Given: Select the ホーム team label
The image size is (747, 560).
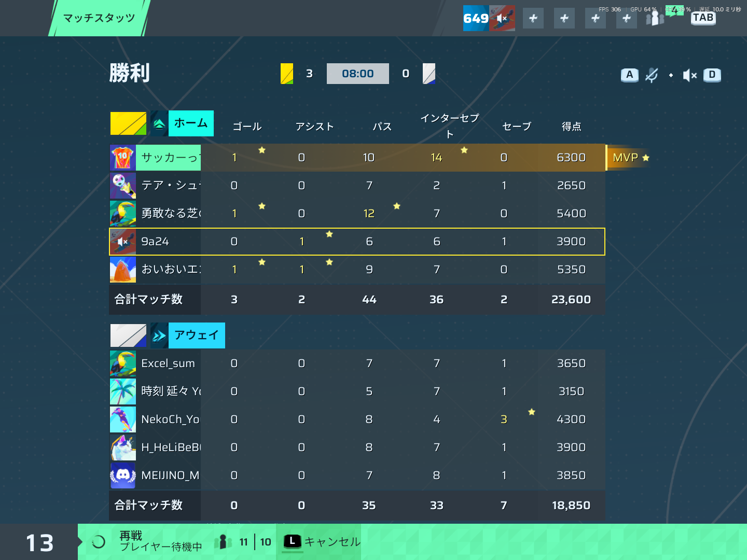Looking at the screenshot, I should point(191,123).
